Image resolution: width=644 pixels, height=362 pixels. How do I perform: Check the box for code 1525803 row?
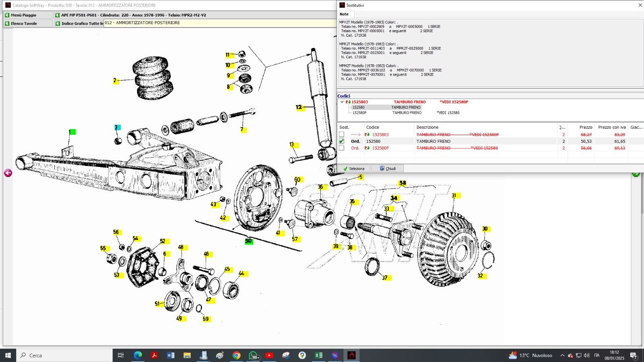pos(341,135)
